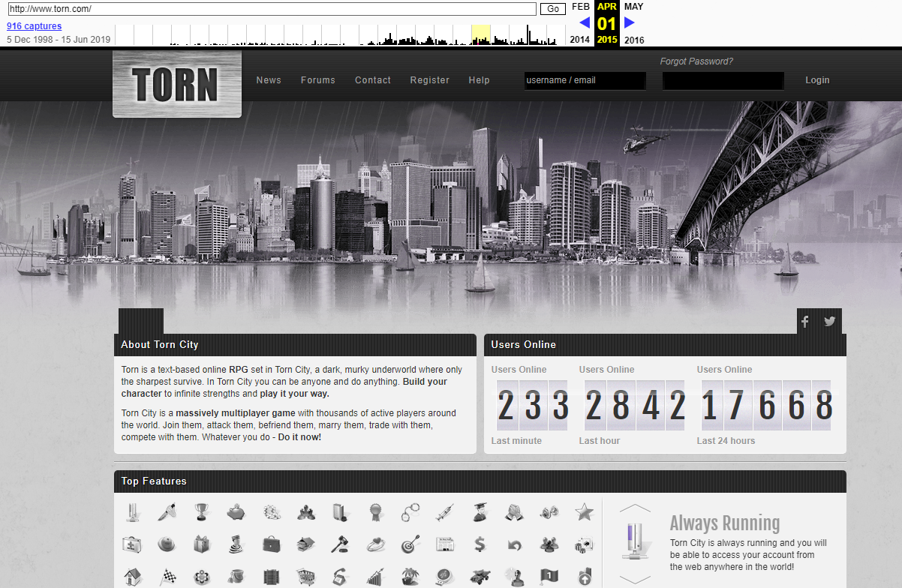902x588 pixels.
Task: Select the trophy feature icon
Action: [201, 512]
